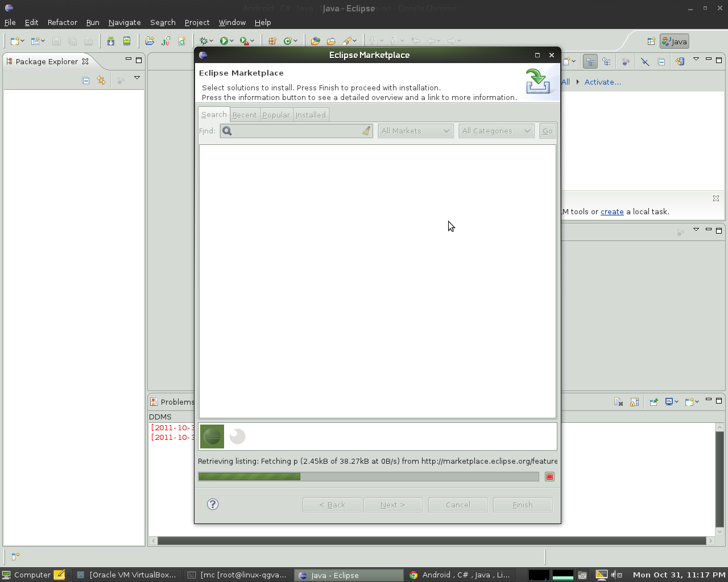728x582 pixels.
Task: Collapse All in Package Explorer
Action: 86,81
